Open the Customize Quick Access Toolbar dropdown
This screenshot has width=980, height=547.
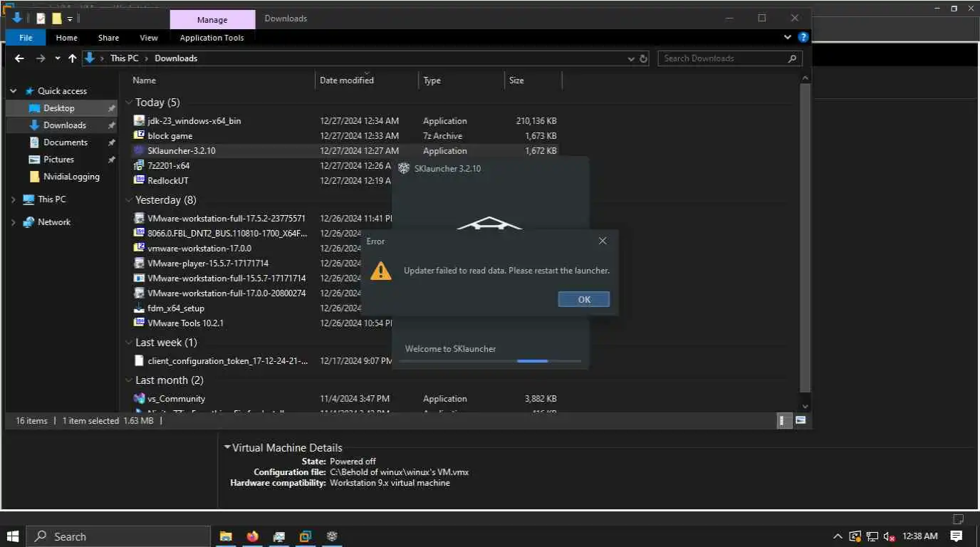click(70, 19)
